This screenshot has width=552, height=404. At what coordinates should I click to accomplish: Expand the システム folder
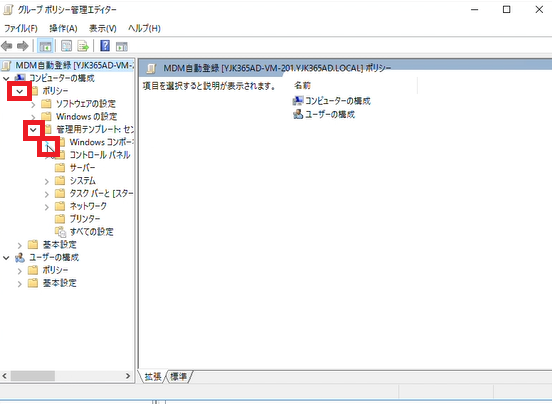tap(46, 181)
